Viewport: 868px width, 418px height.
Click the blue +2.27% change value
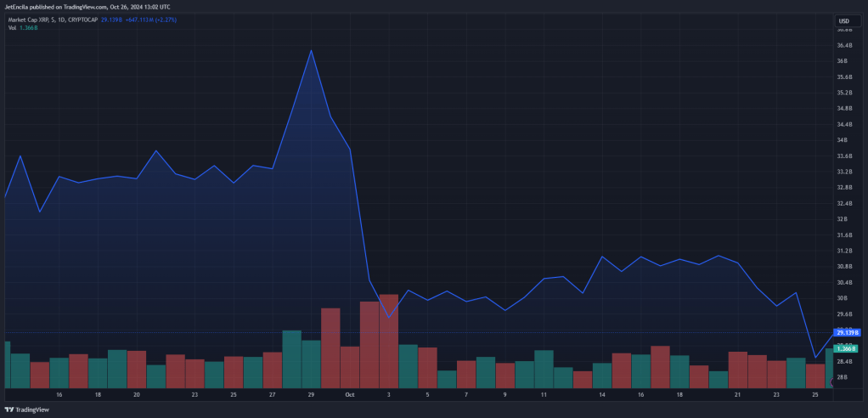tap(166, 20)
